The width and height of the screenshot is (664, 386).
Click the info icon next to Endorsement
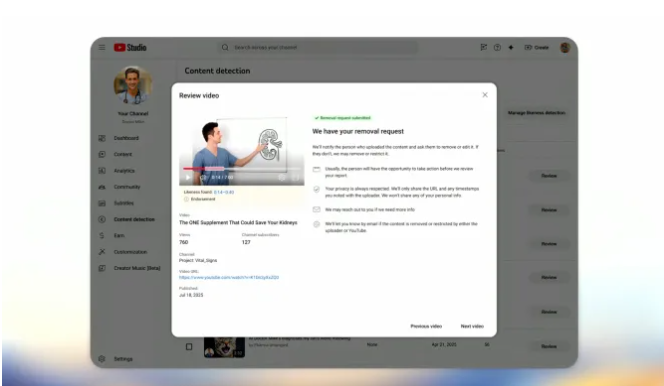pyautogui.click(x=186, y=199)
